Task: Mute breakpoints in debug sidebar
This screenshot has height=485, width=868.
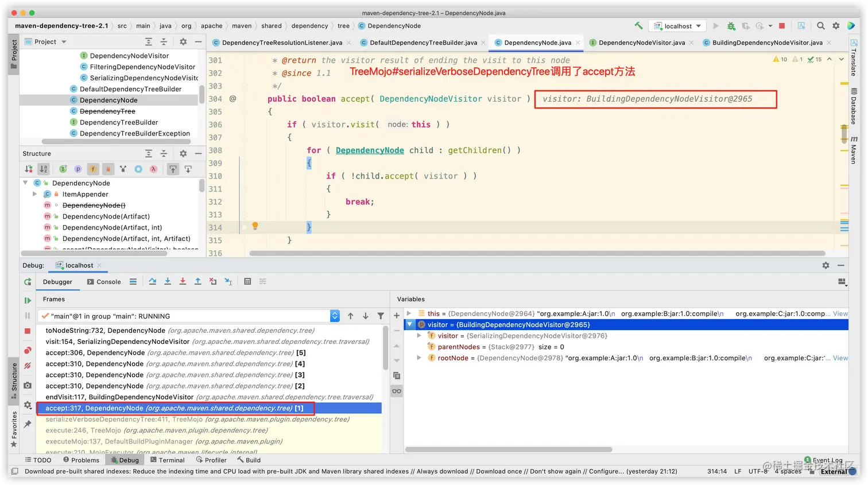Action: click(x=28, y=366)
